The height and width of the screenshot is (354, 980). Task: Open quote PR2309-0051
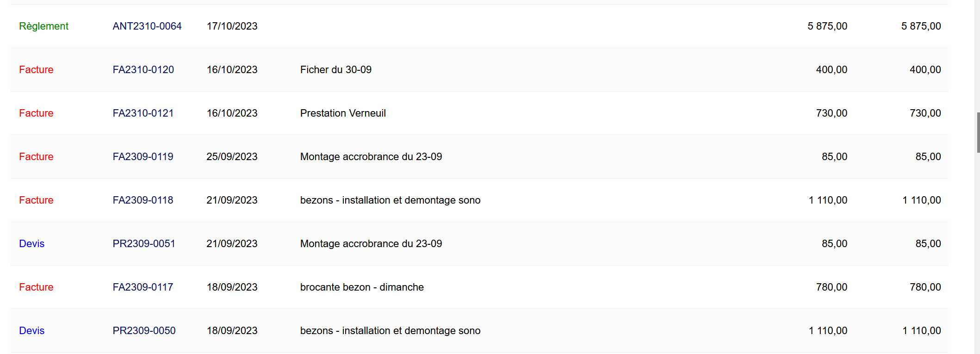143,244
